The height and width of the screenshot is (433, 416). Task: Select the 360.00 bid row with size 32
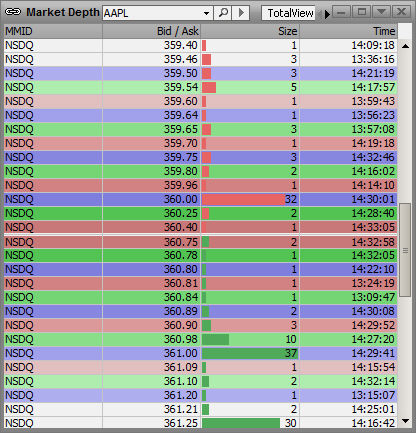pos(200,199)
